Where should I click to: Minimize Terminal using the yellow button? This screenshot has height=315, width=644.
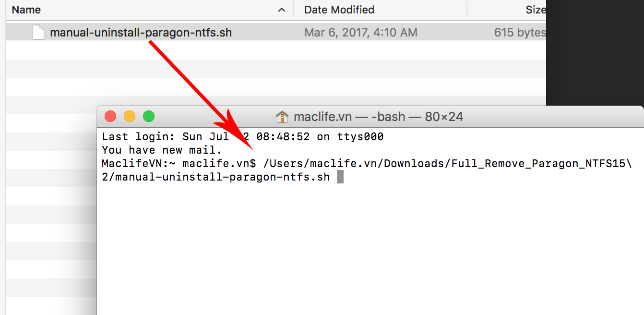(x=130, y=116)
